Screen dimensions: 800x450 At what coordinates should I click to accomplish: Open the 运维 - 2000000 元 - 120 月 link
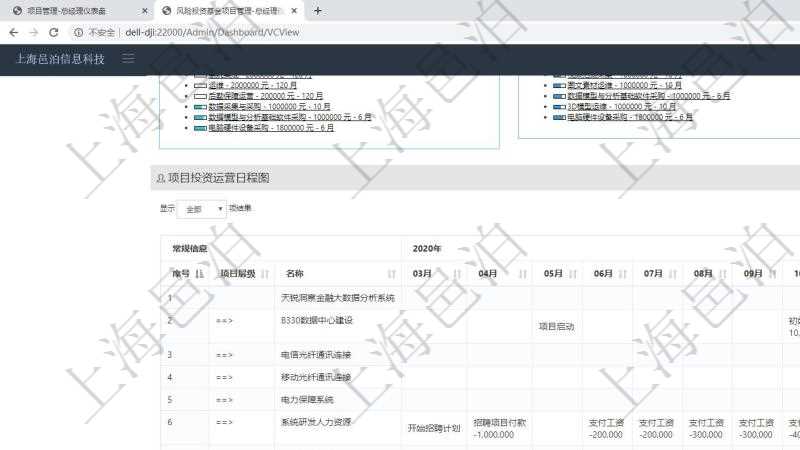click(x=253, y=85)
